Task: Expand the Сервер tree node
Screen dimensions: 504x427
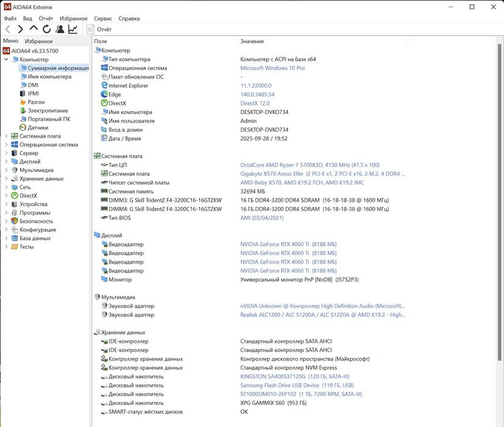Action: click(x=6, y=153)
